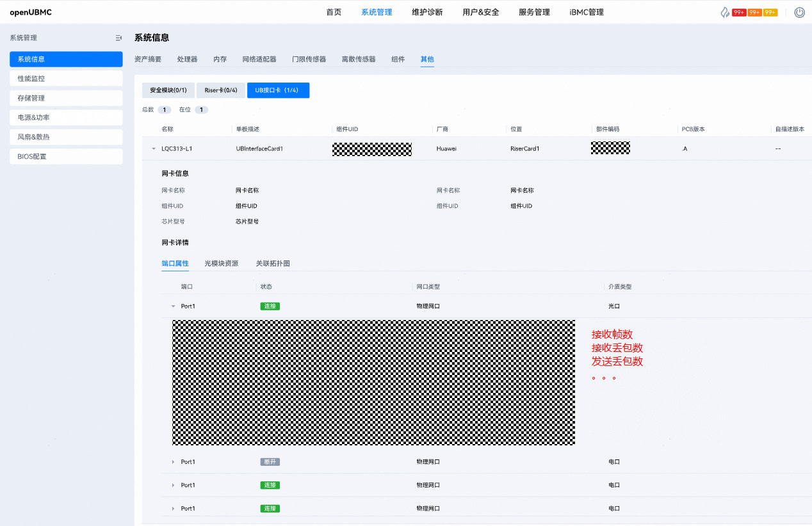Click the LQC313-L1 name cell
This screenshot has width=812, height=526.
(x=177, y=148)
